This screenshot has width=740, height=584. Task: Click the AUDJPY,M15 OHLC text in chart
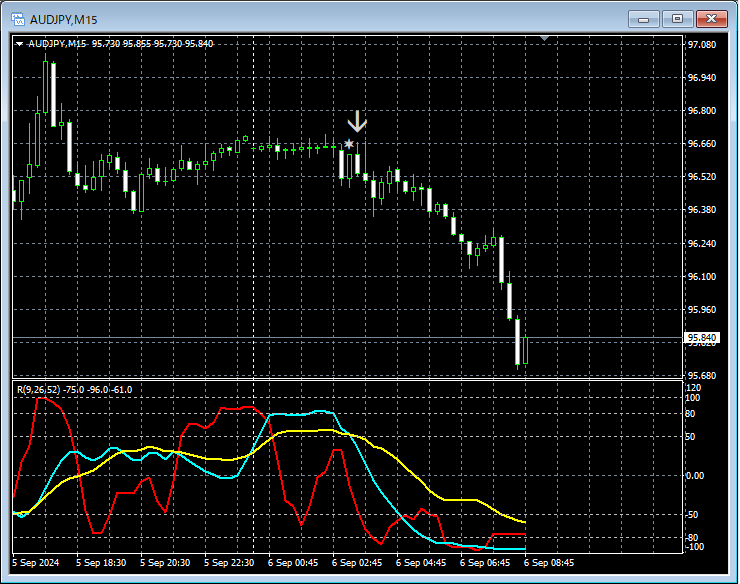120,43
